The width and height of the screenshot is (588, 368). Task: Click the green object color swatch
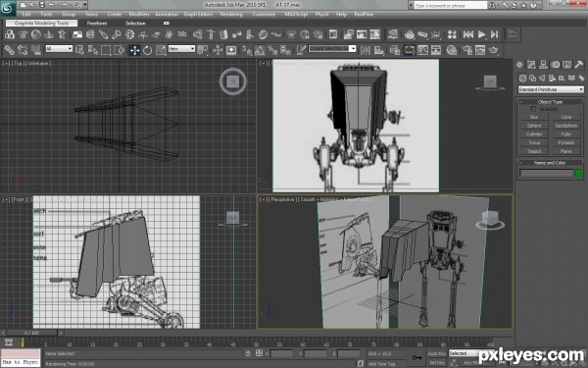click(x=578, y=173)
